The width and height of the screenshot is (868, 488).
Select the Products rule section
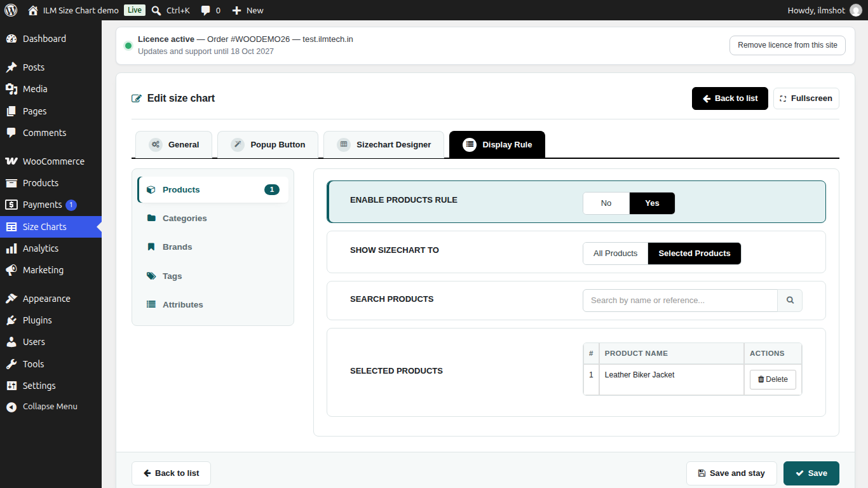(213, 190)
